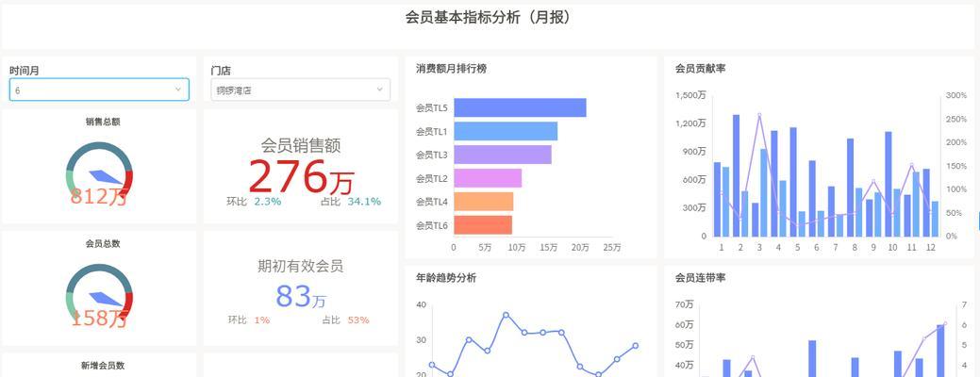Click the 1,500万 y-axis label
The height and width of the screenshot is (377, 980).
coord(691,95)
